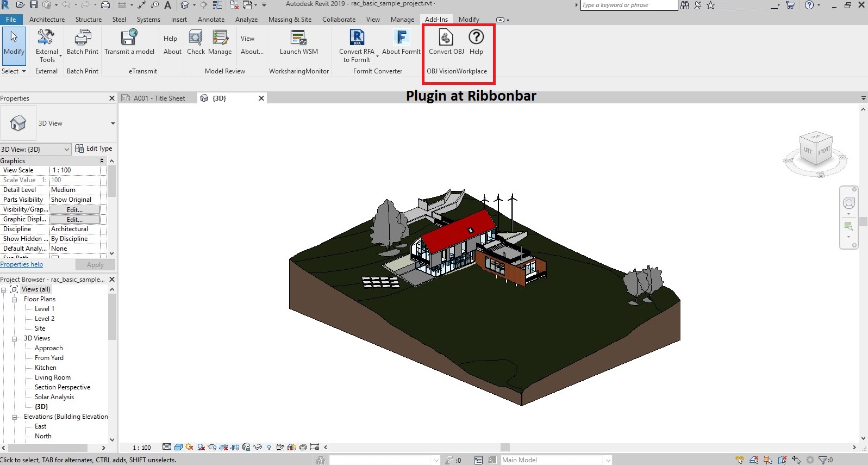Open the Properties help link
Viewport: 868px width, 465px height.
coord(22,264)
